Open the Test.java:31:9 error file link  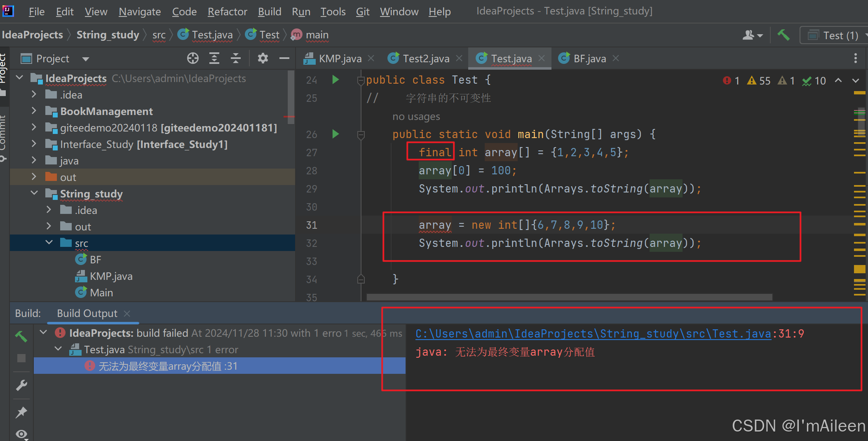click(x=593, y=333)
